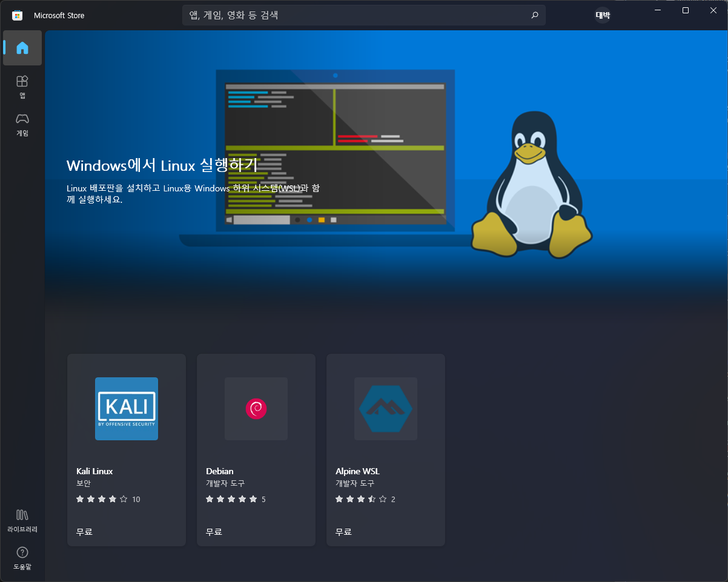The height and width of the screenshot is (582, 728).
Task: Click the Microsoft Store logo icon
Action: point(18,15)
